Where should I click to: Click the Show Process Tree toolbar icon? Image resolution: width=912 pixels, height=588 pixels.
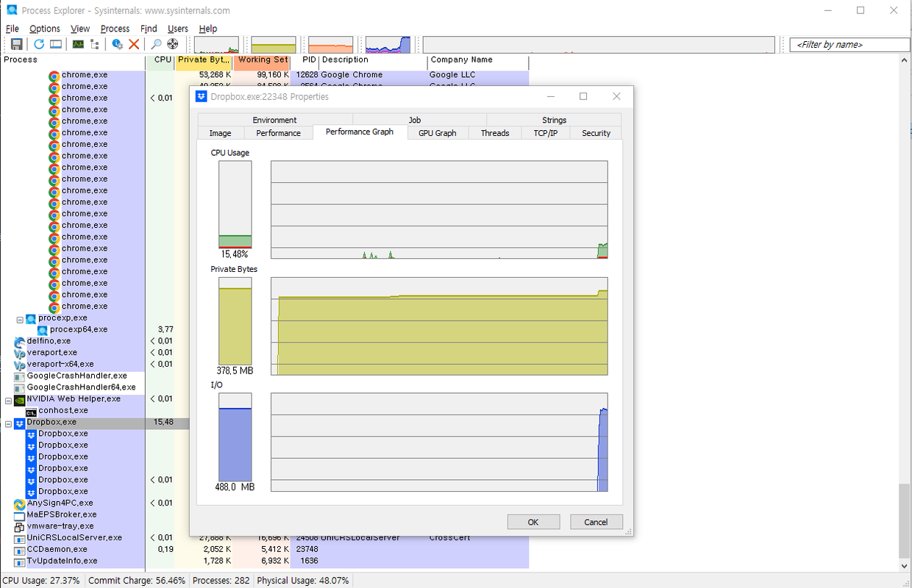(95, 44)
